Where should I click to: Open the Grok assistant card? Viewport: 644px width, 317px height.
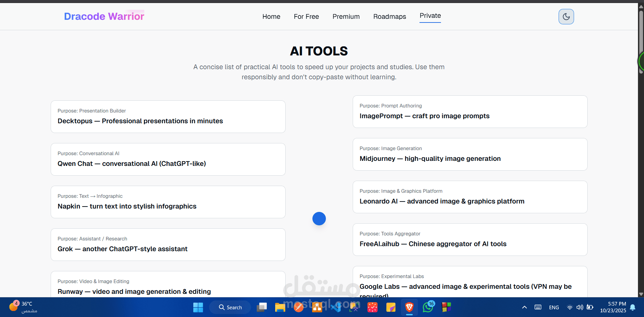click(x=168, y=244)
